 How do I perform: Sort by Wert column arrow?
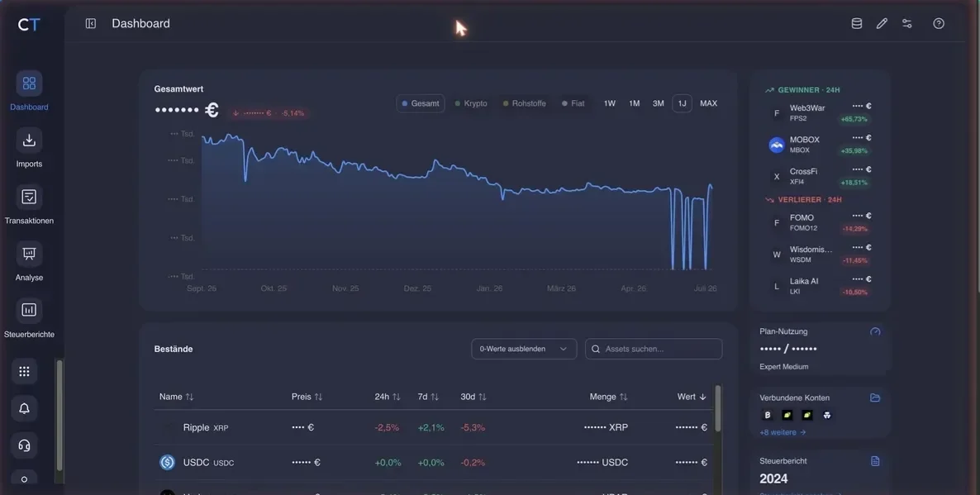pyautogui.click(x=702, y=397)
